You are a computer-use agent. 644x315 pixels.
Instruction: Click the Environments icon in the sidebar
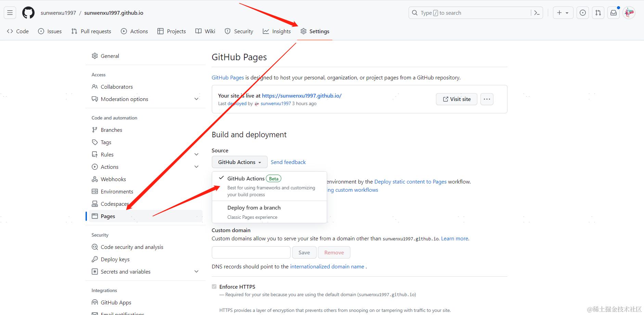pos(95,191)
